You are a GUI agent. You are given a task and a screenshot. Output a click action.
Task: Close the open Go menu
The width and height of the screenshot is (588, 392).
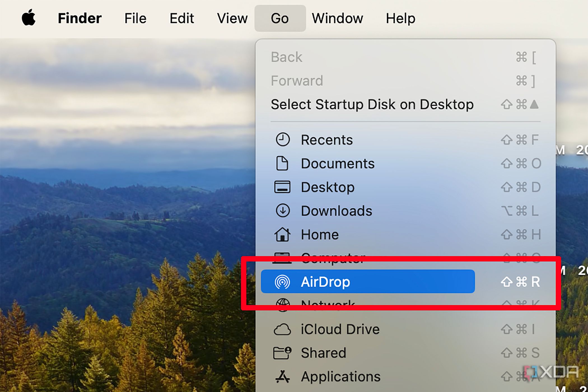coord(280,18)
